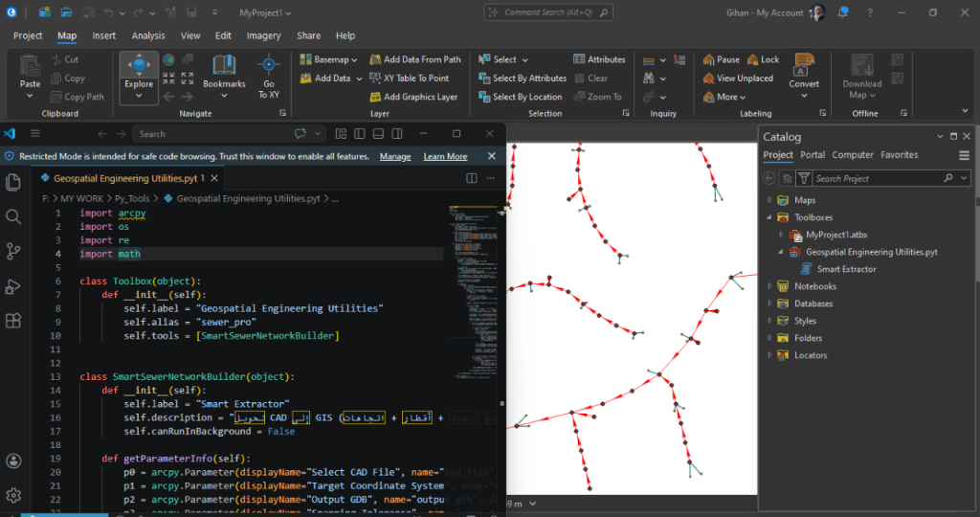
Task: Switch to Portal tab in Catalog
Action: click(x=813, y=154)
